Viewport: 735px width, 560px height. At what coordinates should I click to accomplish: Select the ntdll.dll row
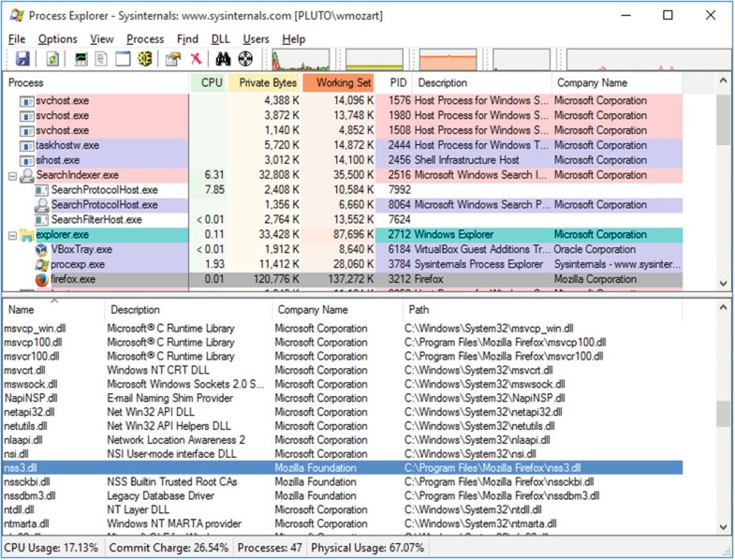point(343,509)
